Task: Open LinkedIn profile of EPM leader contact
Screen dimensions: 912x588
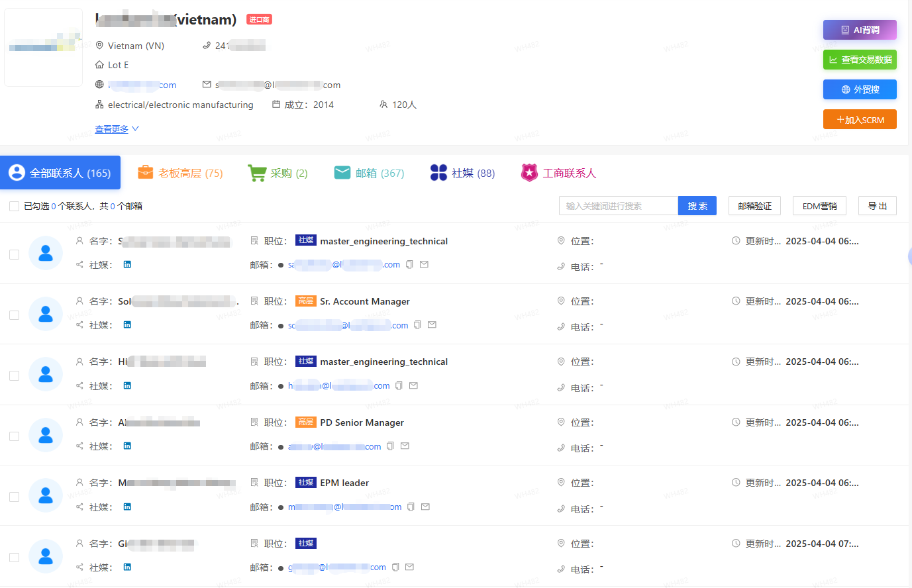Action: tap(127, 507)
